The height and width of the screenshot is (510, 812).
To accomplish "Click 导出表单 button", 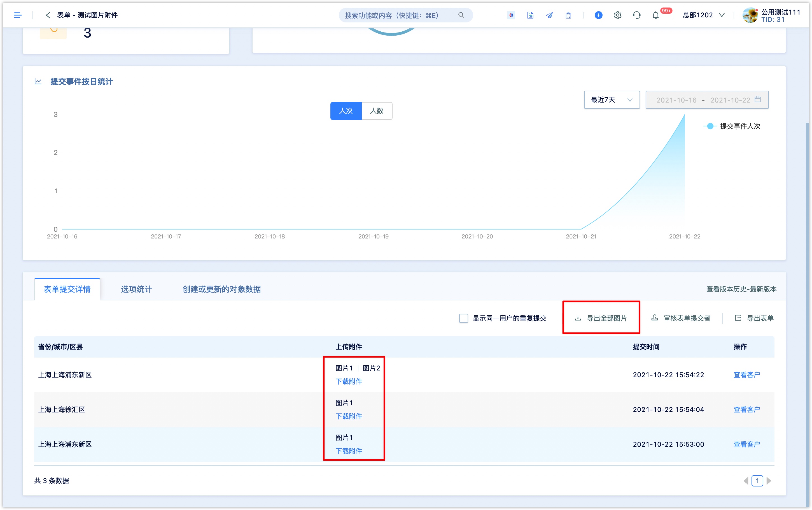I will (754, 318).
